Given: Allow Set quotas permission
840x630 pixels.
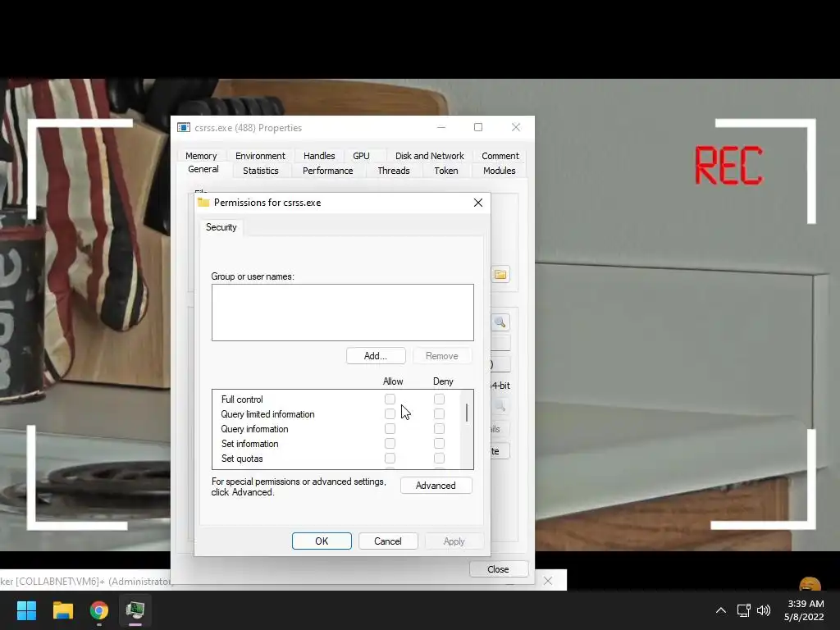Looking at the screenshot, I should (x=390, y=459).
